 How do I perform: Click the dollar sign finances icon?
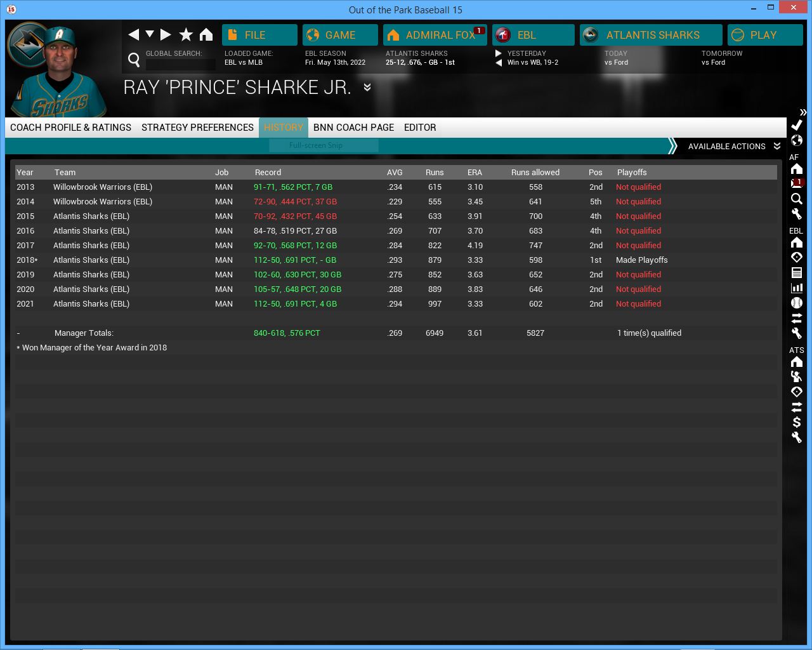point(797,422)
